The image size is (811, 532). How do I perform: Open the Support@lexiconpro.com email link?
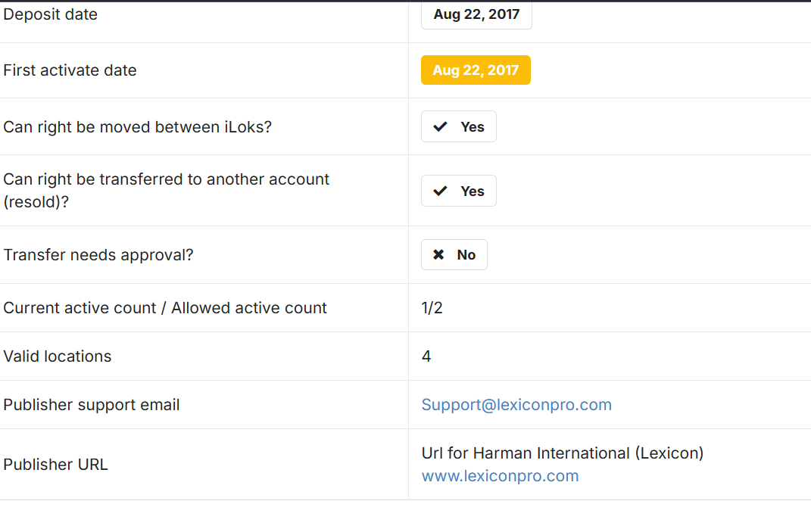click(x=516, y=404)
